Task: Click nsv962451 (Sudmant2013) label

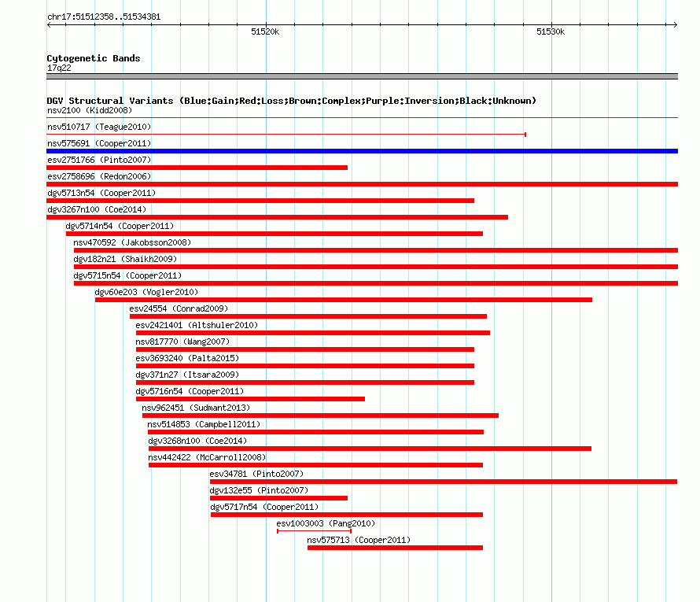Action: pyautogui.click(x=196, y=408)
